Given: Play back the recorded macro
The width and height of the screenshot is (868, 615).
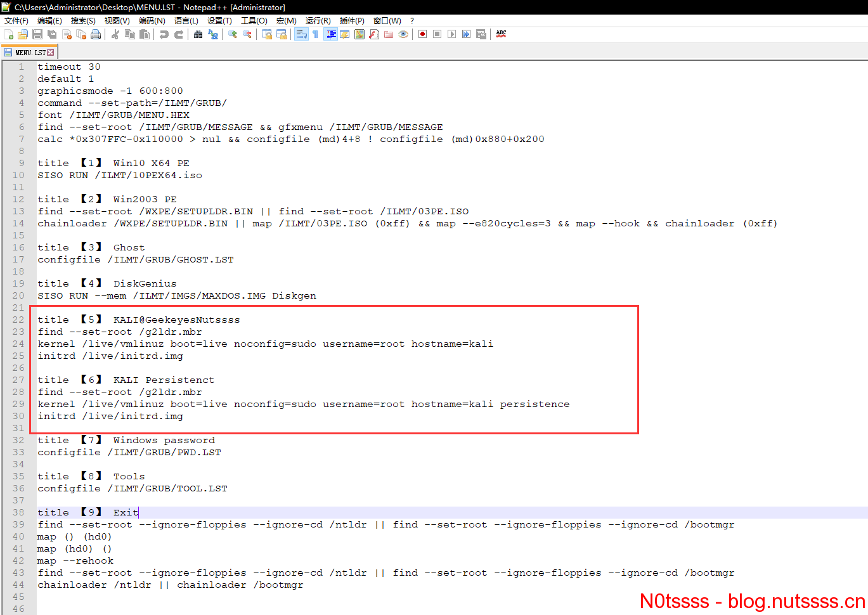Looking at the screenshot, I should (452, 34).
